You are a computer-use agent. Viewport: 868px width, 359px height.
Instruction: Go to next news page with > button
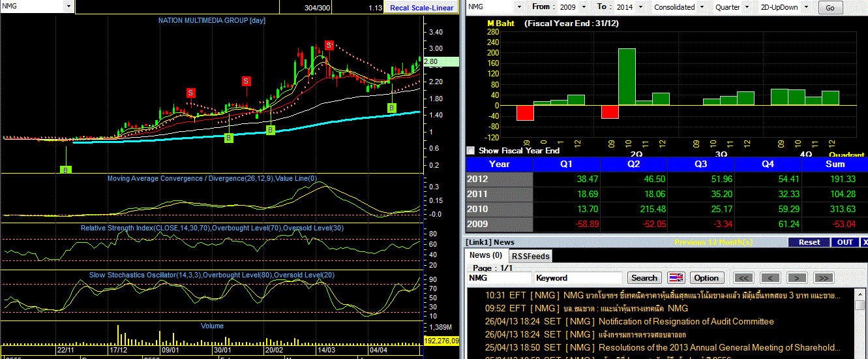[797, 278]
